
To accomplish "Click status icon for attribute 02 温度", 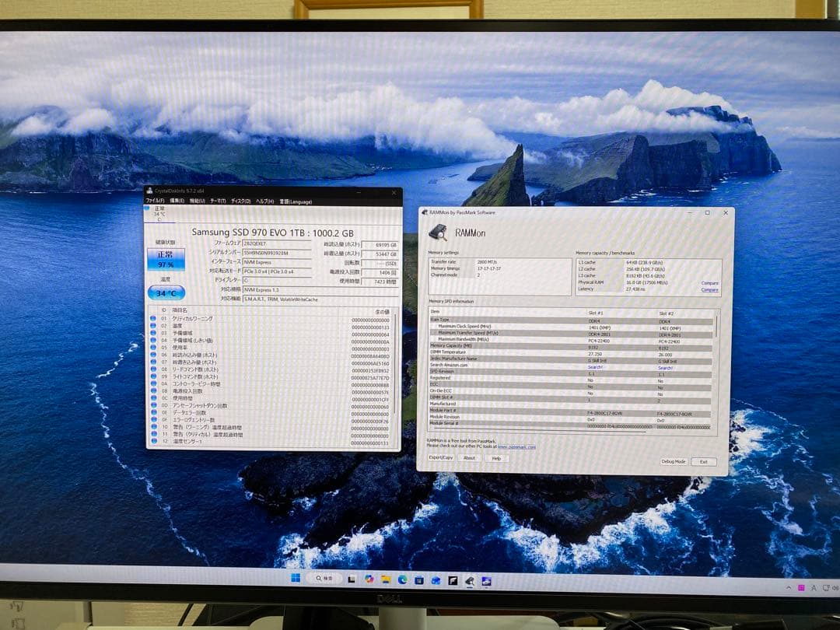I will point(153,326).
